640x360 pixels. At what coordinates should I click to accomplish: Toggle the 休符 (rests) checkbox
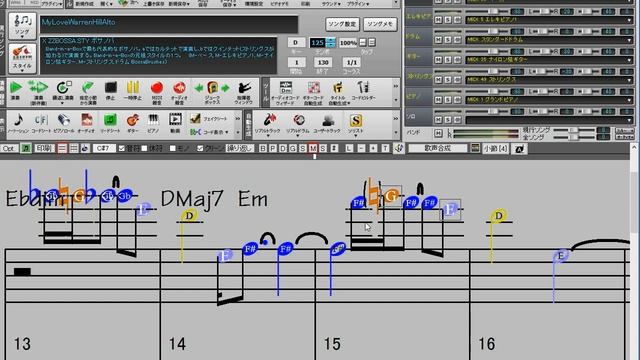(144, 149)
